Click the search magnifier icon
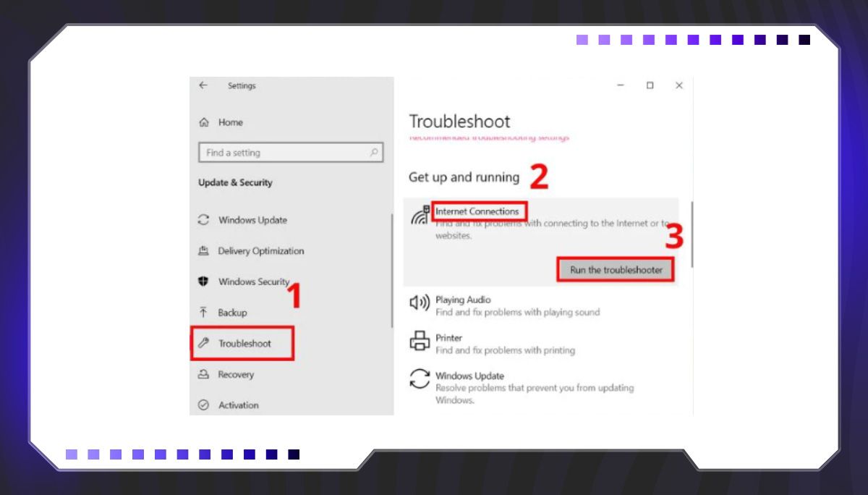The width and height of the screenshot is (868, 495). coord(374,153)
